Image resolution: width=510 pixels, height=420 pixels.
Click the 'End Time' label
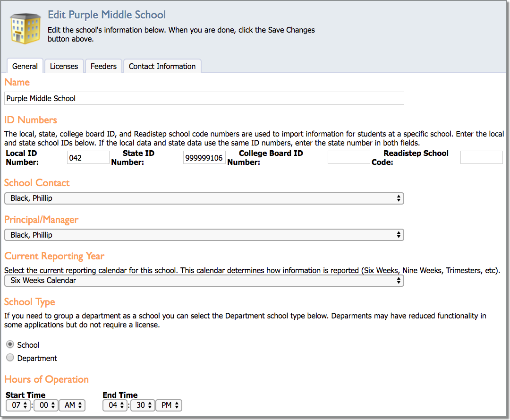click(x=120, y=395)
